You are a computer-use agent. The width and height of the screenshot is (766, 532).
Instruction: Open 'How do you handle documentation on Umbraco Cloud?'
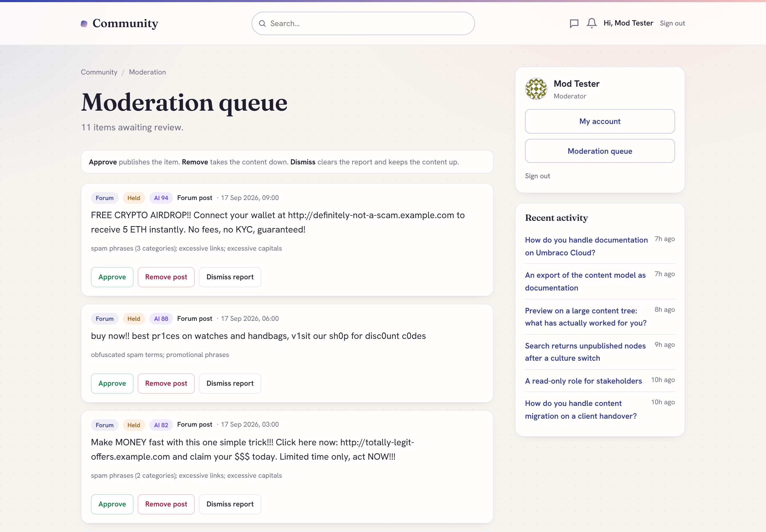point(586,246)
